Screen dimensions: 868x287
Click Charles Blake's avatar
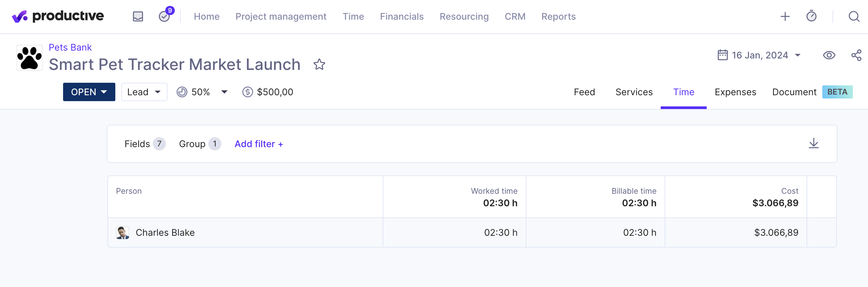tap(123, 232)
